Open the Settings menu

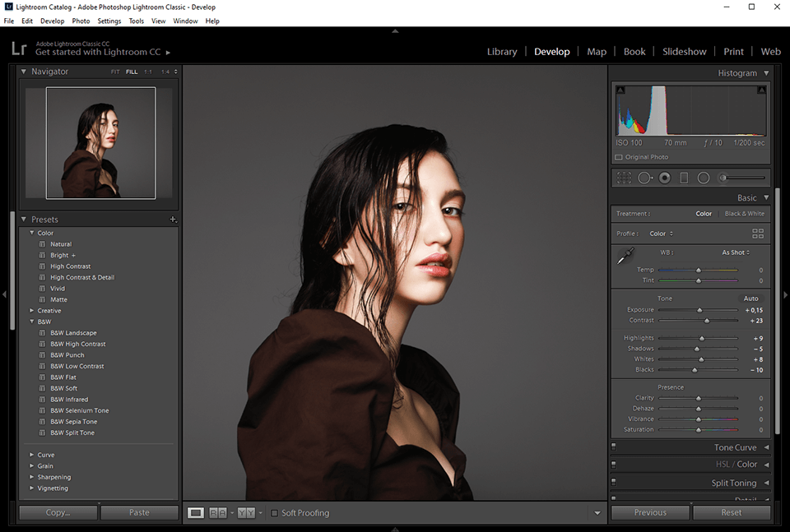109,21
